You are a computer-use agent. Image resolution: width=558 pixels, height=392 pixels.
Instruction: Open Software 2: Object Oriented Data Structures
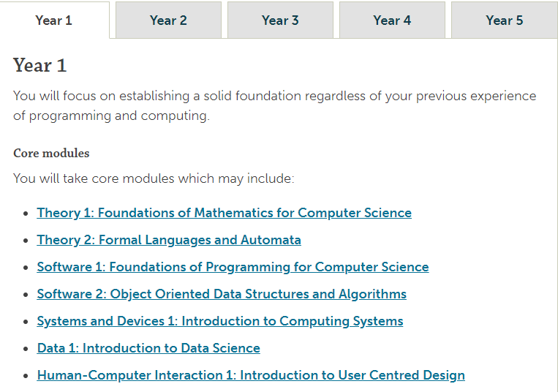pos(222,294)
